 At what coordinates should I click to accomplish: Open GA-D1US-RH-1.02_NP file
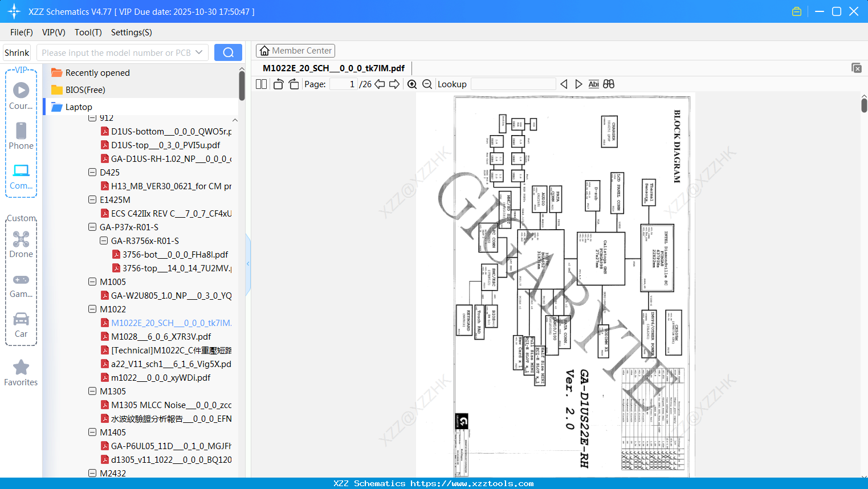pos(166,158)
